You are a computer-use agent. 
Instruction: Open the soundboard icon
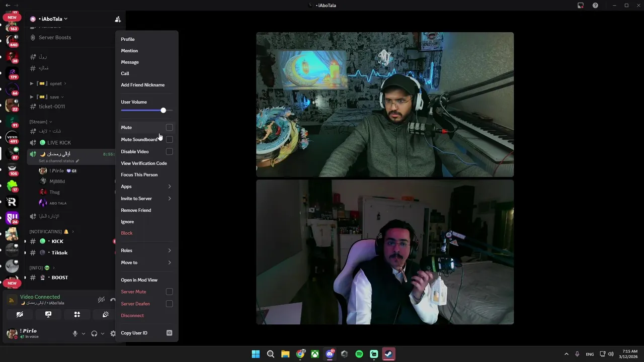[x=106, y=314]
